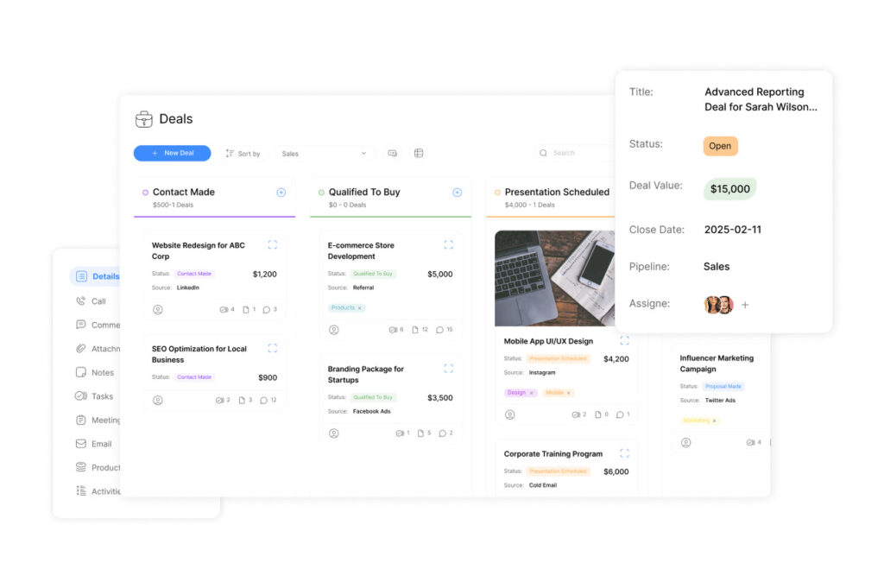This screenshot has height=588, width=884.
Task: Select Call in the sidebar menu
Action: coord(98,301)
